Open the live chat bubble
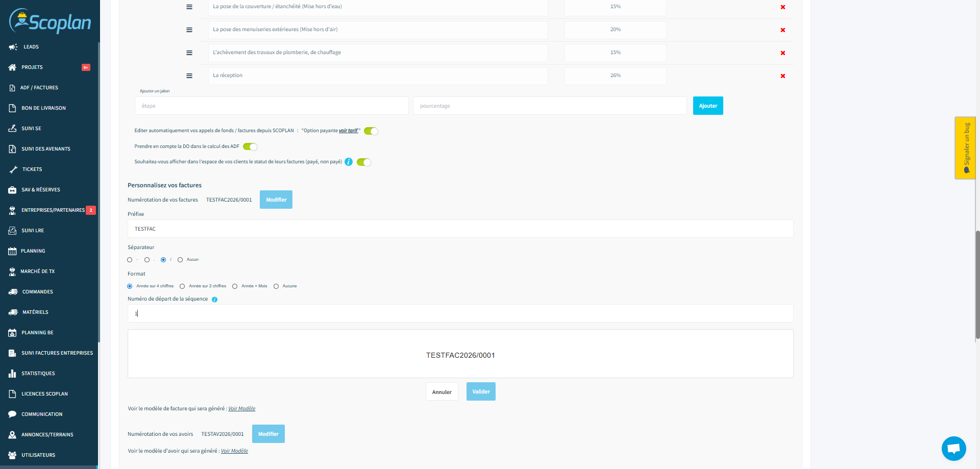This screenshot has width=980, height=469. [x=953, y=449]
